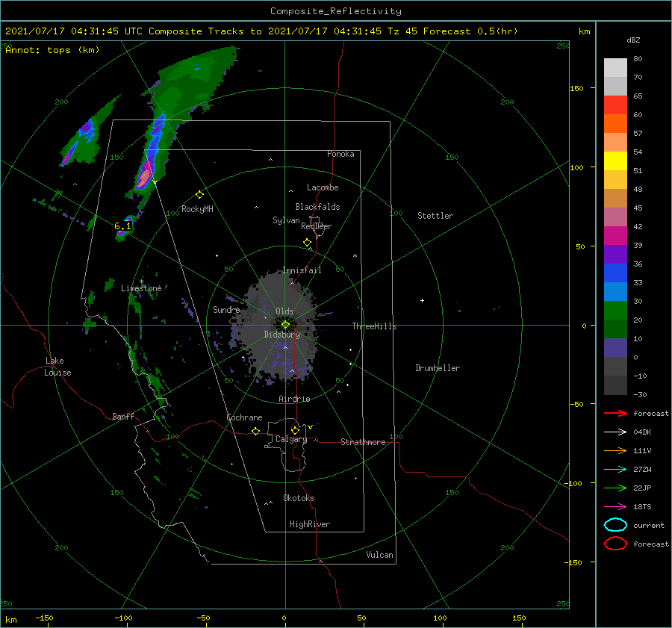672x628 pixels.
Task: Click the yellow radar-site diamond at map center
Action: (x=285, y=325)
